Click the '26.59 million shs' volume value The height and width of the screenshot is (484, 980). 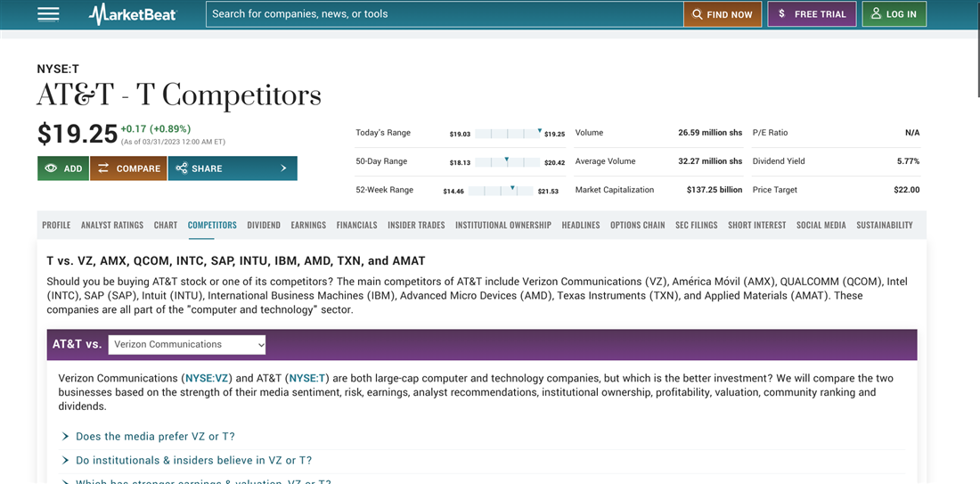tap(710, 133)
